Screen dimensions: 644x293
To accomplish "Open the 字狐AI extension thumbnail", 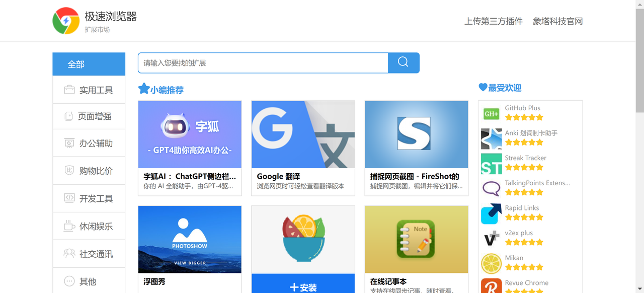I will coord(190,134).
